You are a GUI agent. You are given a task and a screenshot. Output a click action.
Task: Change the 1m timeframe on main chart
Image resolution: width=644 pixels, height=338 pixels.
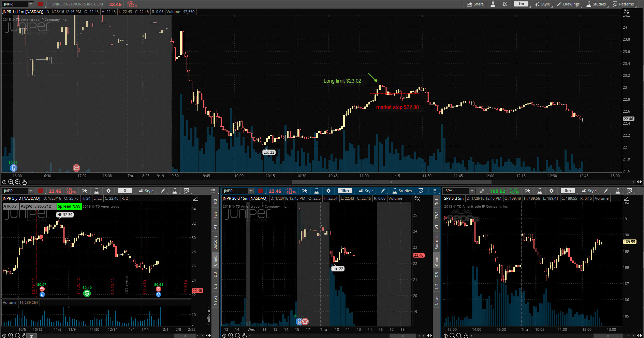click(521, 4)
